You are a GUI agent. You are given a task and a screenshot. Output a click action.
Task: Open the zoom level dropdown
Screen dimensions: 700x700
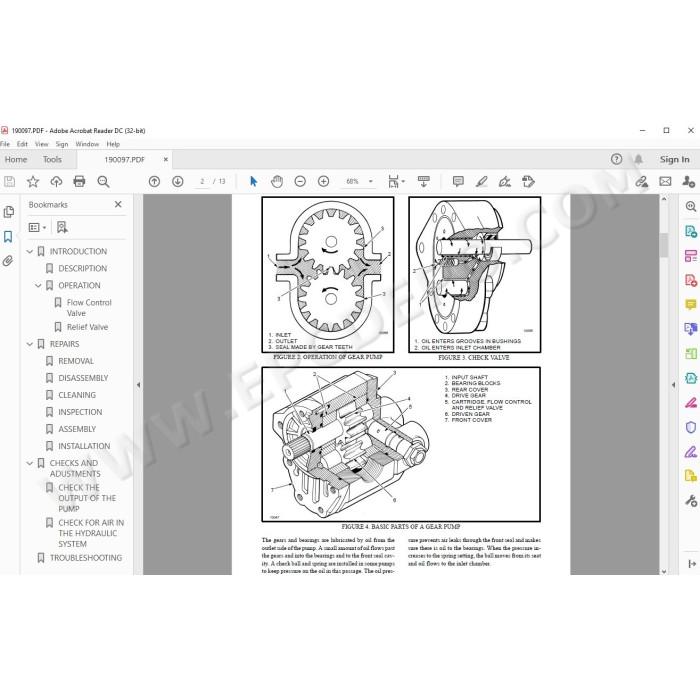(x=371, y=182)
